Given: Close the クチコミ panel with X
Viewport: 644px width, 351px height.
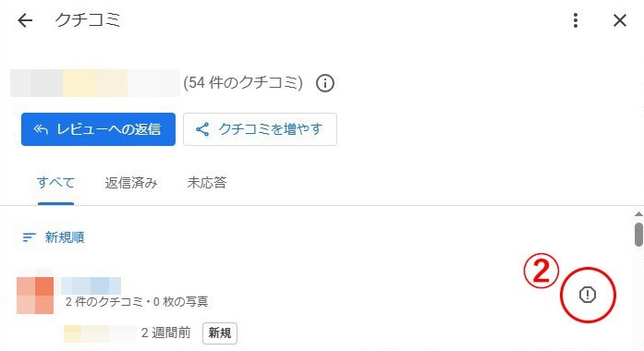Looking at the screenshot, I should point(620,20).
